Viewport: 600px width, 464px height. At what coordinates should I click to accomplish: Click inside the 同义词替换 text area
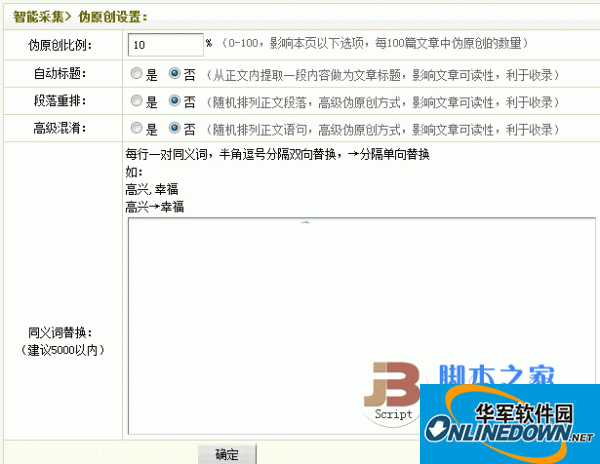click(x=361, y=326)
